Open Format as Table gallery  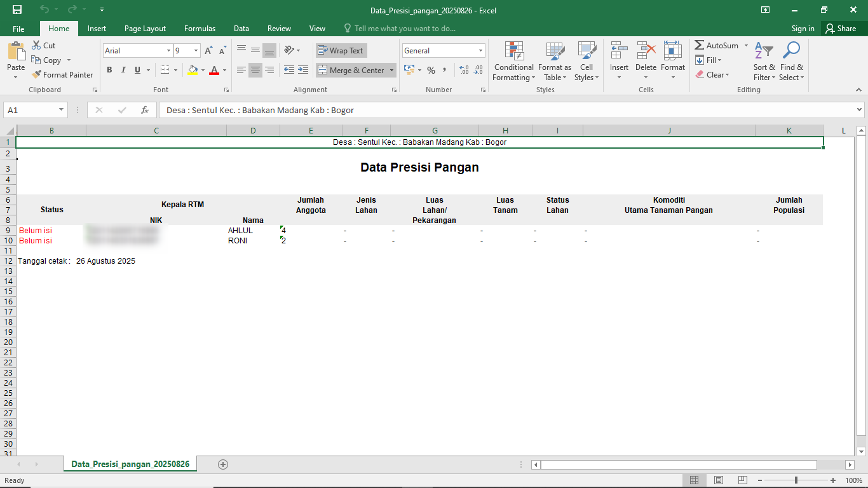(555, 61)
